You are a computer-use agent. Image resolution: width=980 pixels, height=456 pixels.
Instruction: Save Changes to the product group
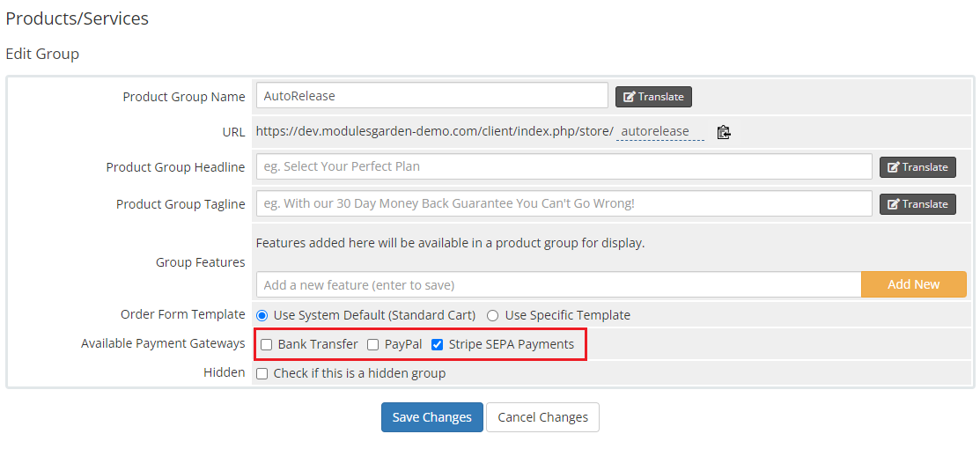[x=431, y=417]
